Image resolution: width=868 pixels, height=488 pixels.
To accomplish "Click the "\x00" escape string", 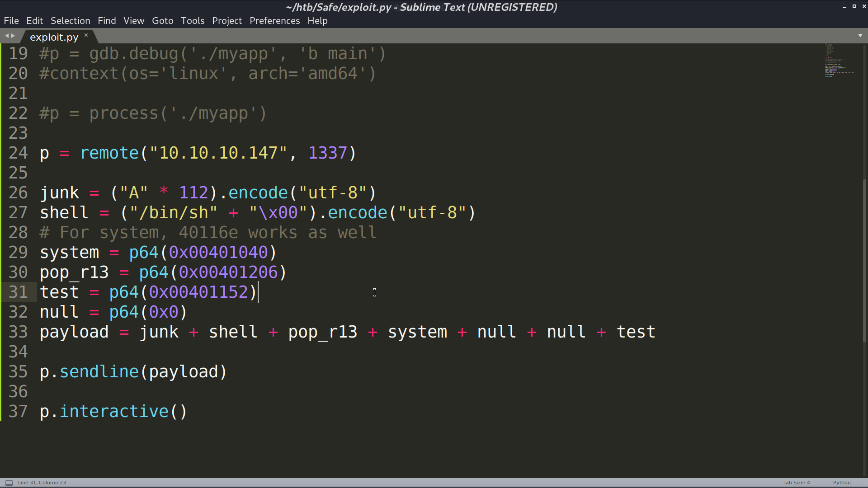I will [278, 213].
